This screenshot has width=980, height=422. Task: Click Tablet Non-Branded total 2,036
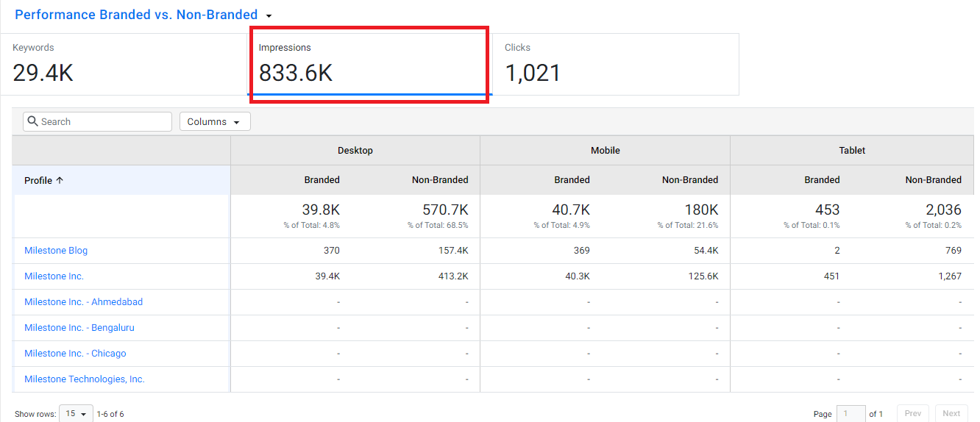pyautogui.click(x=943, y=210)
